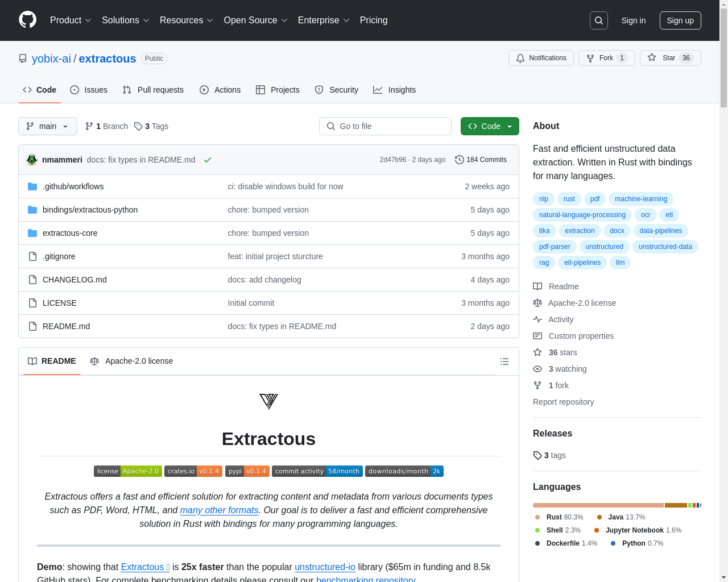Open commit 'ci: disable windows build for now'

point(286,186)
